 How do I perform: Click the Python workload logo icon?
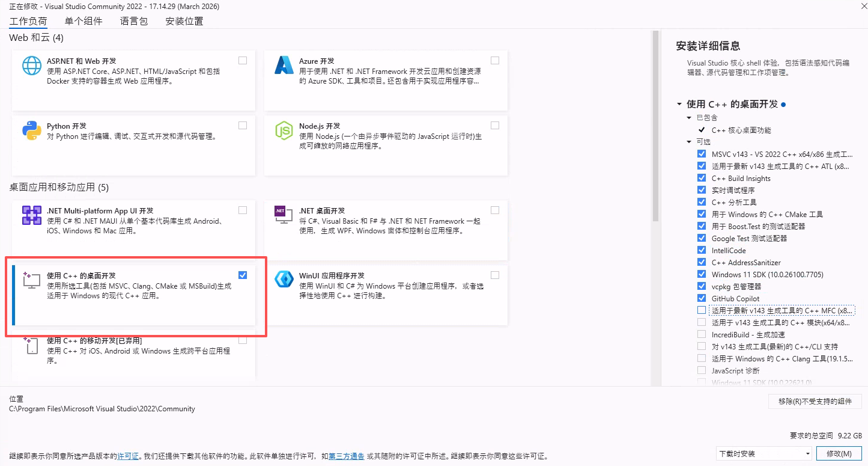click(32, 130)
